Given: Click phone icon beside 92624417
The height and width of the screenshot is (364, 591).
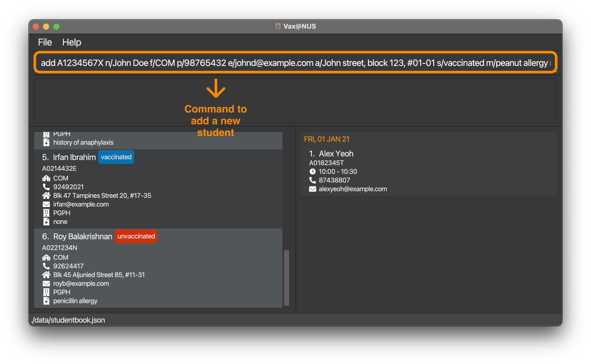Looking at the screenshot, I should [x=46, y=266].
